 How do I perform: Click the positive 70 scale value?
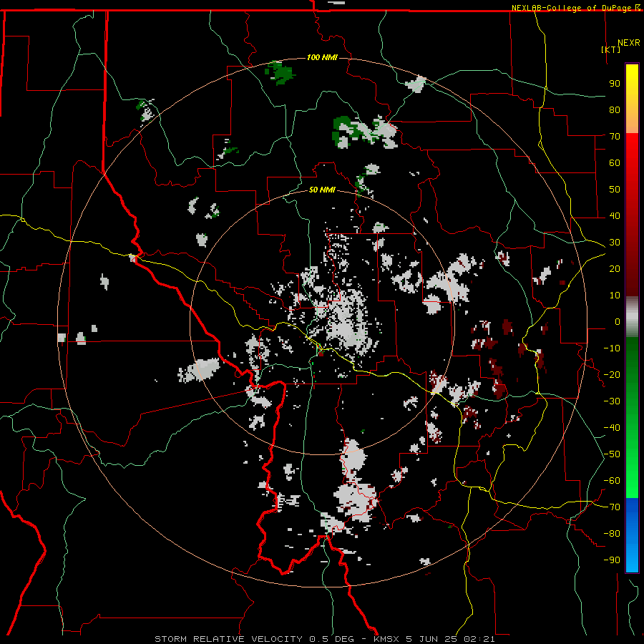[x=615, y=137]
